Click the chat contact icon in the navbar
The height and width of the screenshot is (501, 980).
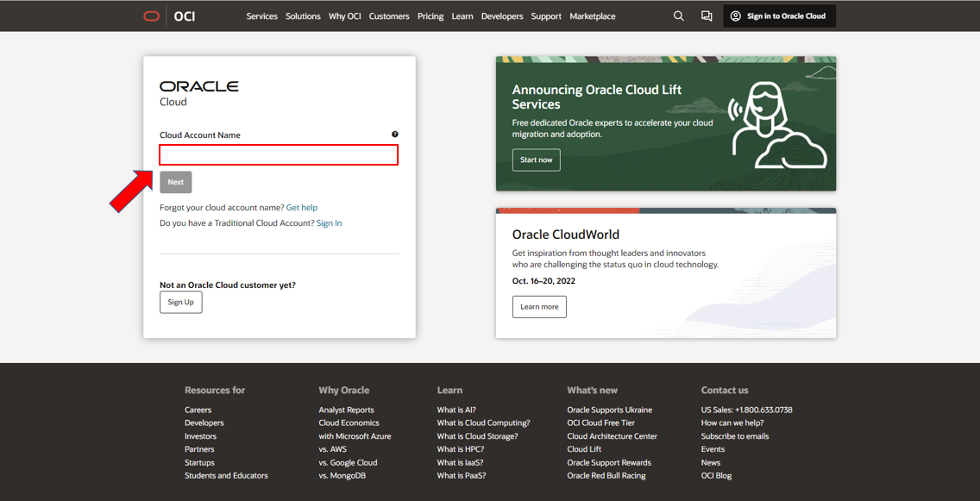tap(707, 16)
